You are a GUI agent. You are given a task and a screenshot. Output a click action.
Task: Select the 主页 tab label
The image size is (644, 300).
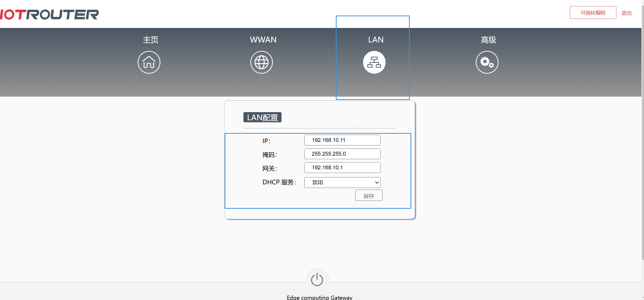[x=151, y=40]
